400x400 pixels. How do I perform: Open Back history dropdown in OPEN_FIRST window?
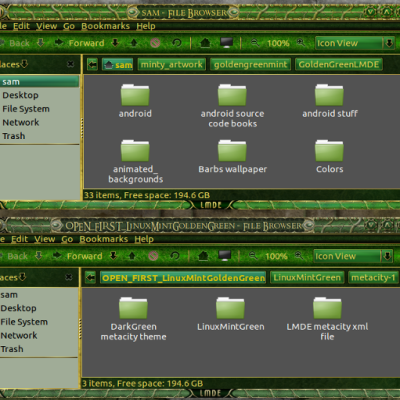pyautogui.click(x=38, y=256)
